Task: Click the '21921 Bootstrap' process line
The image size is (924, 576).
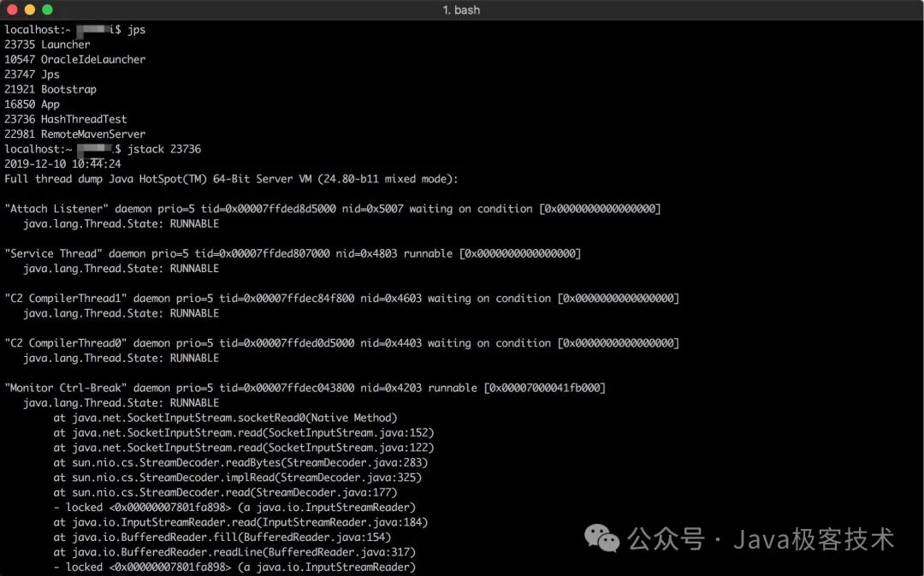Action: click(50, 89)
